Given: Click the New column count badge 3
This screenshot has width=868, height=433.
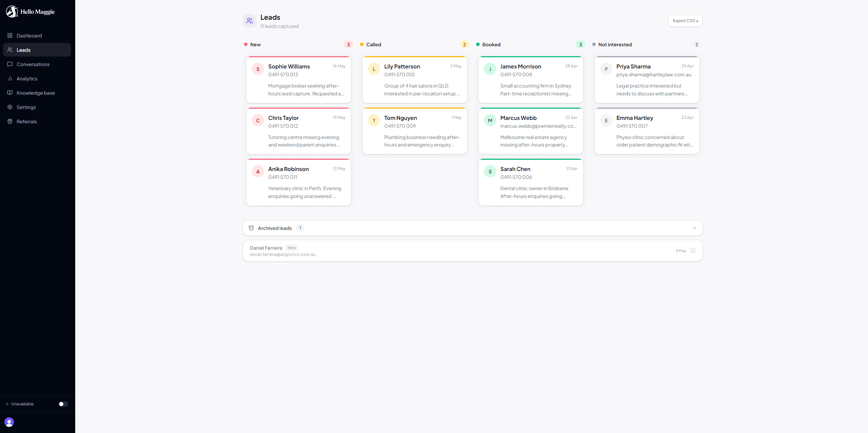Looking at the screenshot, I should click(348, 45).
